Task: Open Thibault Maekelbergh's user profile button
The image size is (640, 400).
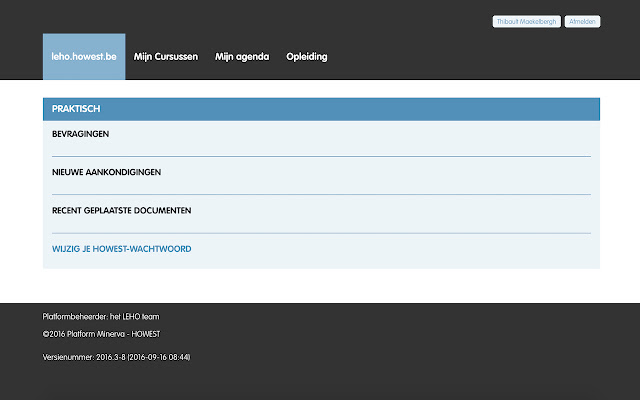Action: (527, 22)
